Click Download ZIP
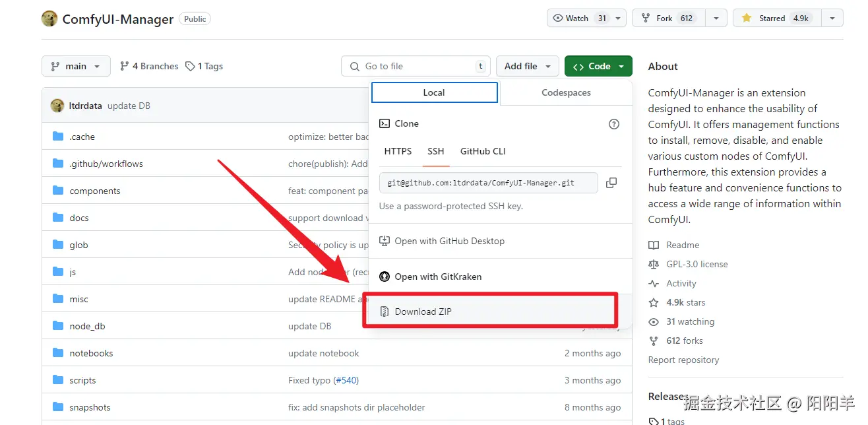The width and height of the screenshot is (868, 425). click(x=423, y=311)
